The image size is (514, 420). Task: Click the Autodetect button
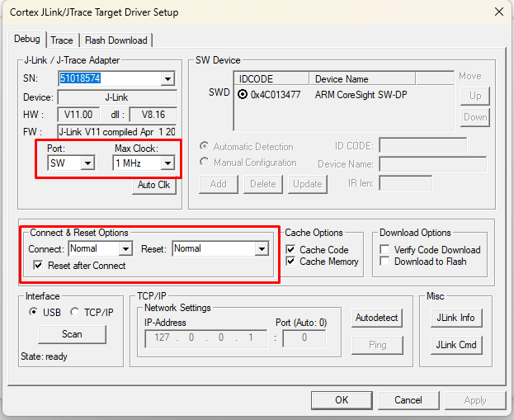377,318
